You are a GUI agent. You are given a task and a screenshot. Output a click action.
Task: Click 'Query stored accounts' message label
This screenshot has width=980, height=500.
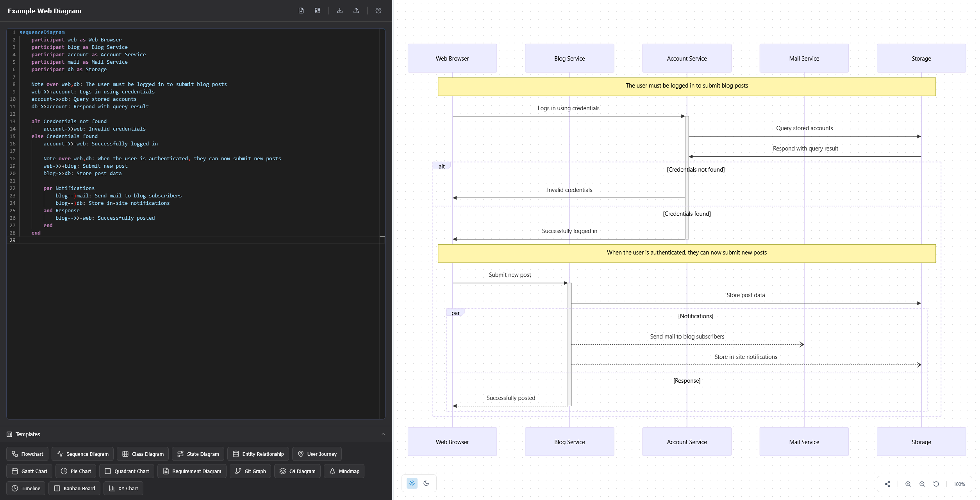(x=804, y=128)
